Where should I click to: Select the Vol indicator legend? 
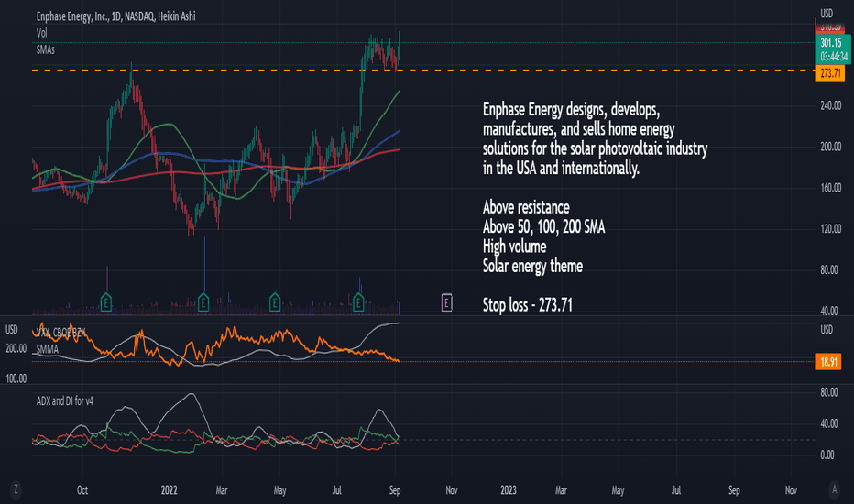point(42,33)
